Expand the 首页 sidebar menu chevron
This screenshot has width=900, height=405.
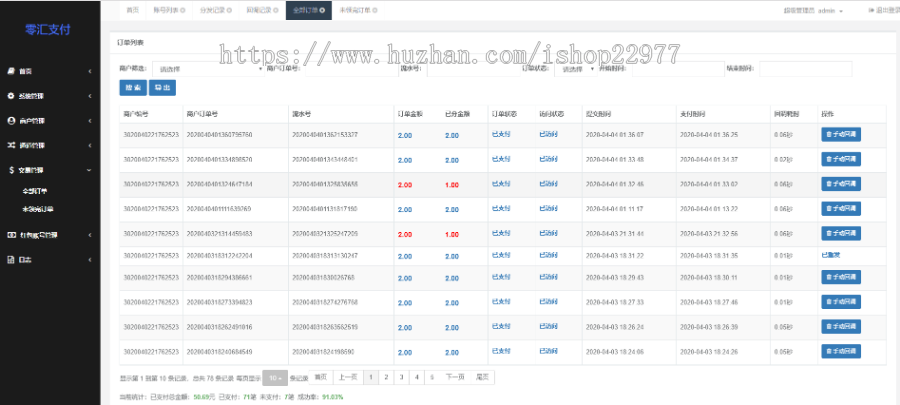90,71
